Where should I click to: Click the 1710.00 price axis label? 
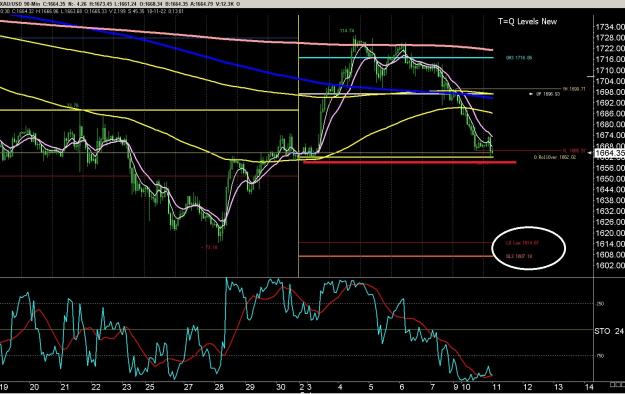[609, 71]
